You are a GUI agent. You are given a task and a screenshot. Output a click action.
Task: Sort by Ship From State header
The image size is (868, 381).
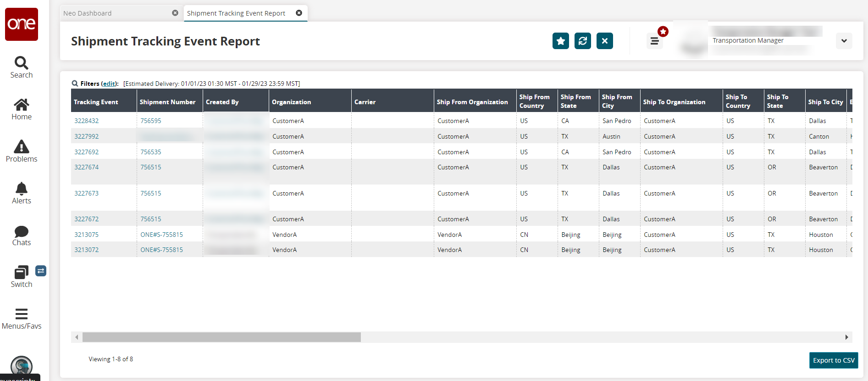tap(578, 101)
